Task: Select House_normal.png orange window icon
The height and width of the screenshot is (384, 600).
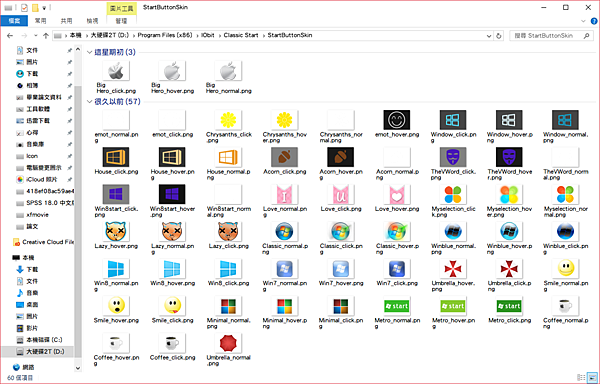Action: (228, 157)
